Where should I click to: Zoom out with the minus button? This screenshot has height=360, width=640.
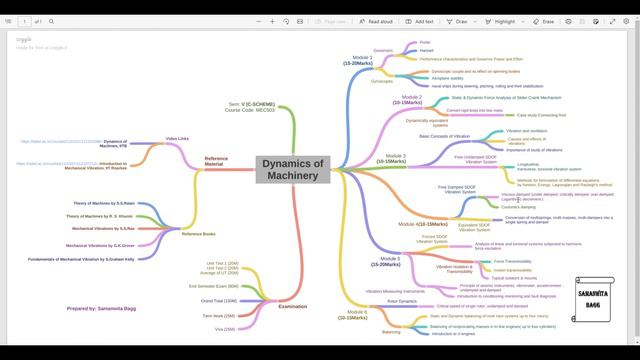[259, 21]
